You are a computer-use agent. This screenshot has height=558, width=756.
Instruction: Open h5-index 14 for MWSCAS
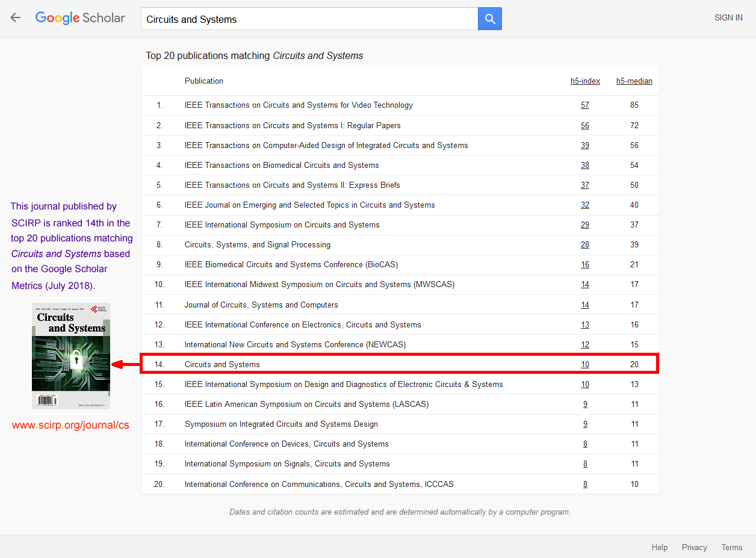coord(585,284)
